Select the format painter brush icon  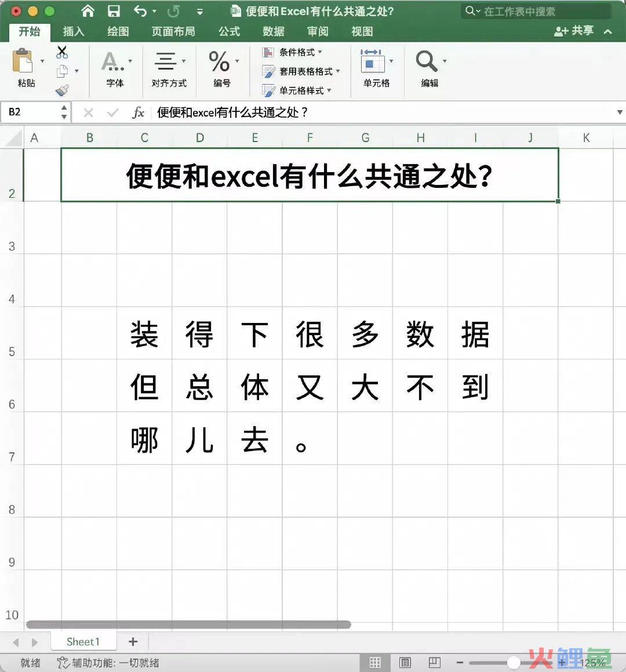pos(62,90)
